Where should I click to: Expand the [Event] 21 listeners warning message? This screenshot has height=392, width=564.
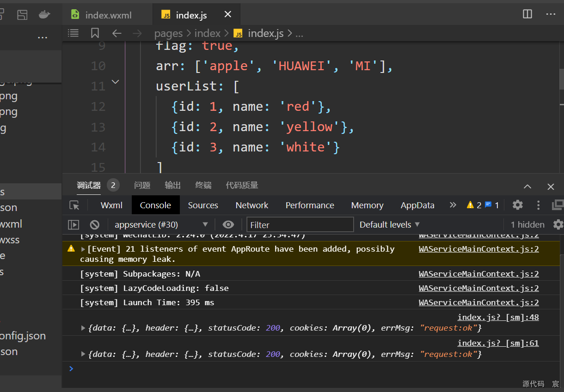tap(83, 249)
